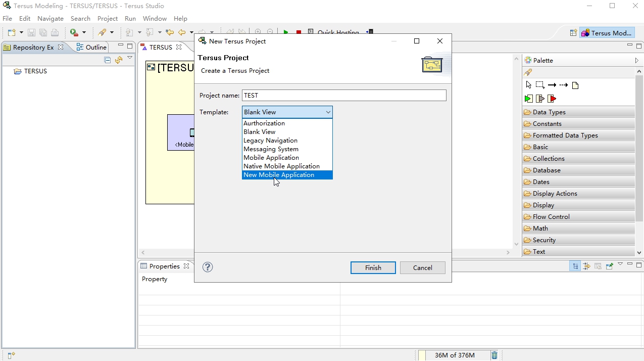Pick the dashed flow arrow tool
The height and width of the screenshot is (361, 644).
[564, 85]
